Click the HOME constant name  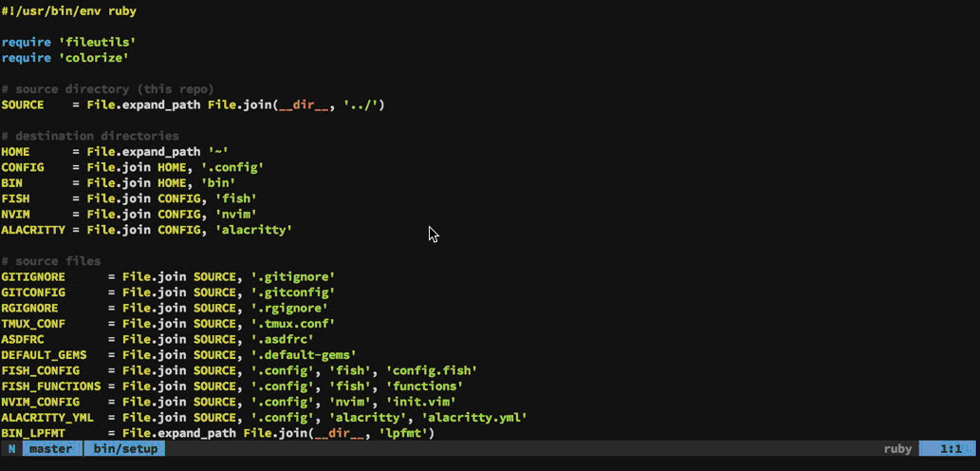pos(15,152)
